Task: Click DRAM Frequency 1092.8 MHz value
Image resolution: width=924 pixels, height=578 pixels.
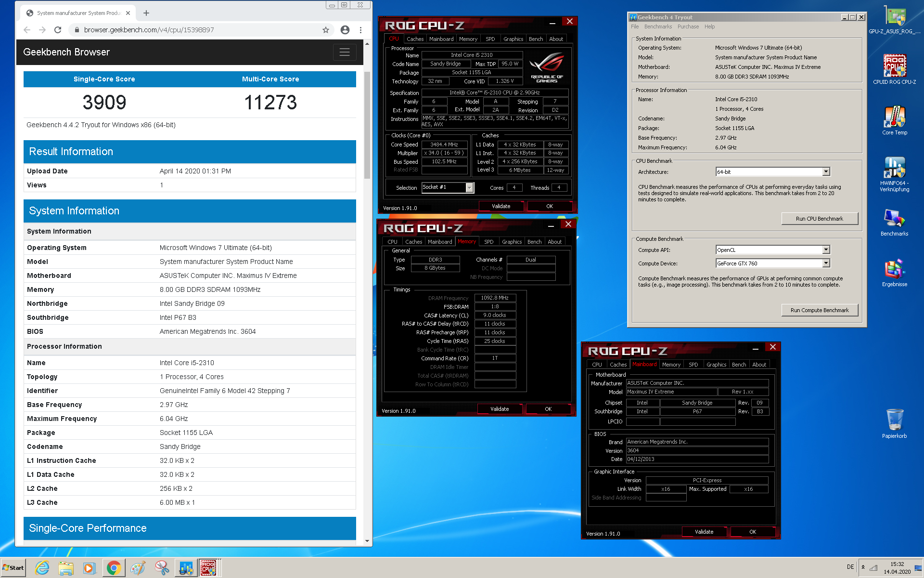Action: tap(495, 298)
